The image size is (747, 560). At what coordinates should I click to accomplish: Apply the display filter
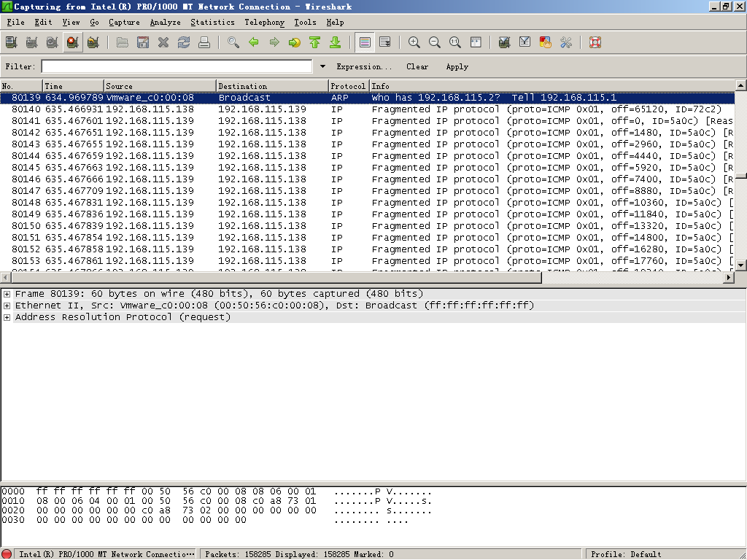click(x=457, y=66)
